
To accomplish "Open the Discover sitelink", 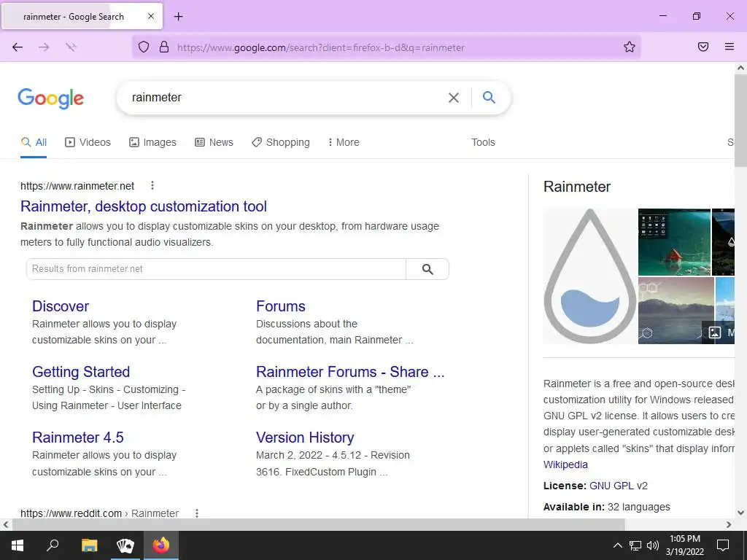I will [x=61, y=306].
